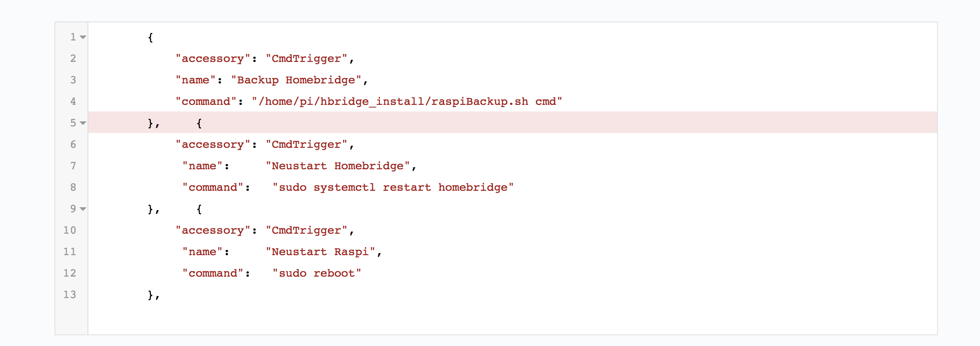Place cursor in "Neustart Homebridge" value

click(x=338, y=166)
